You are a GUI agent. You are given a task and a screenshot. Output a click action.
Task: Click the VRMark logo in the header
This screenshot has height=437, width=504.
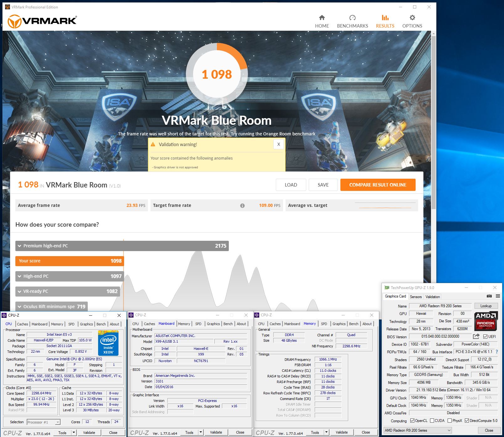coord(42,21)
